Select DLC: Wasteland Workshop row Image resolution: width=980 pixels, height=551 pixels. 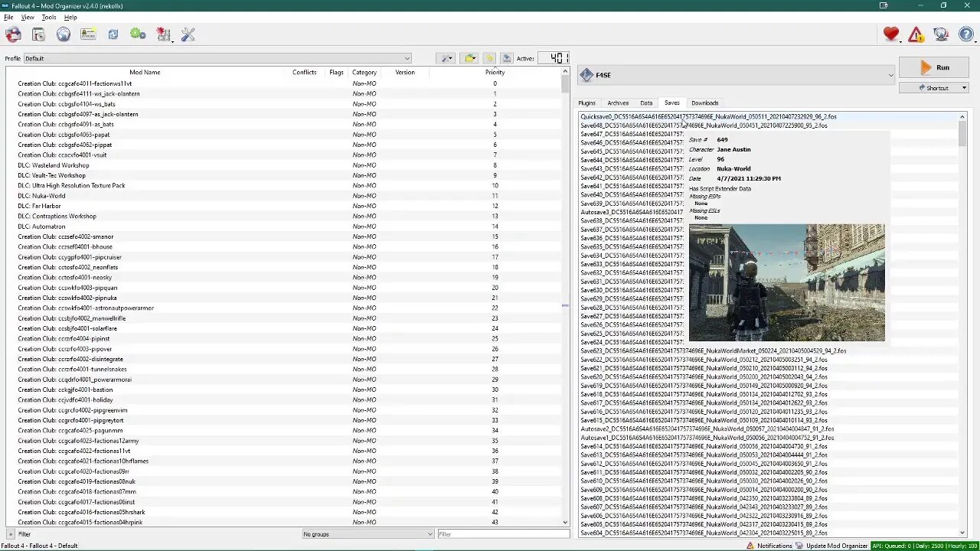(x=283, y=165)
